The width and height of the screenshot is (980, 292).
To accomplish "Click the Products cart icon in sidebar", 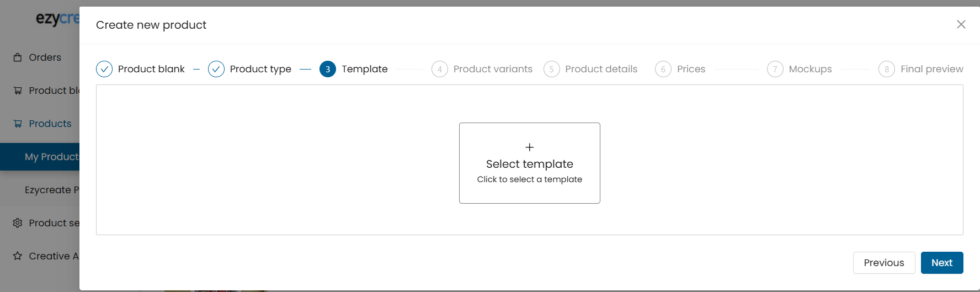I will coord(18,124).
